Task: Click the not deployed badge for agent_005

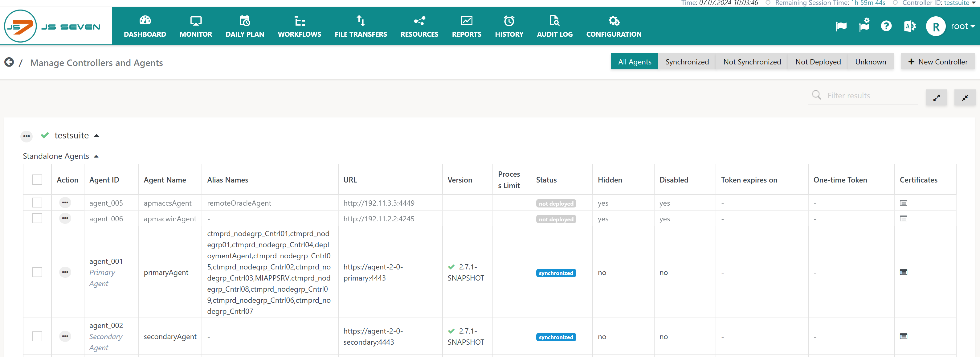Action: (556, 203)
